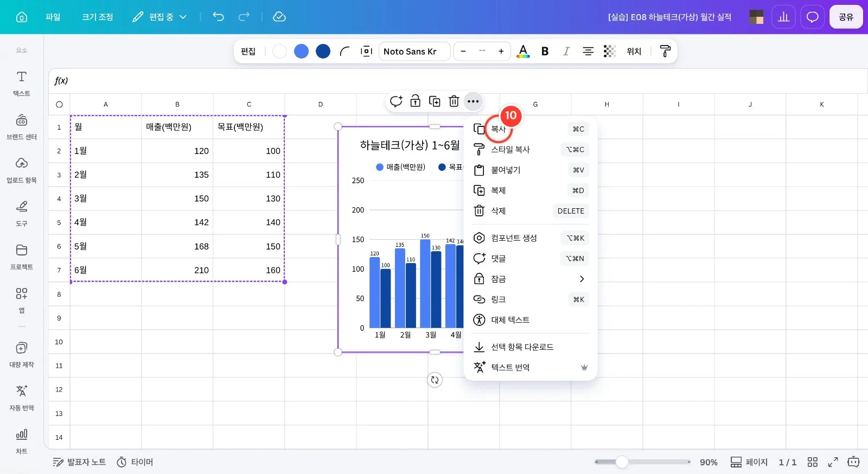Click the 공유 share button

846,17
